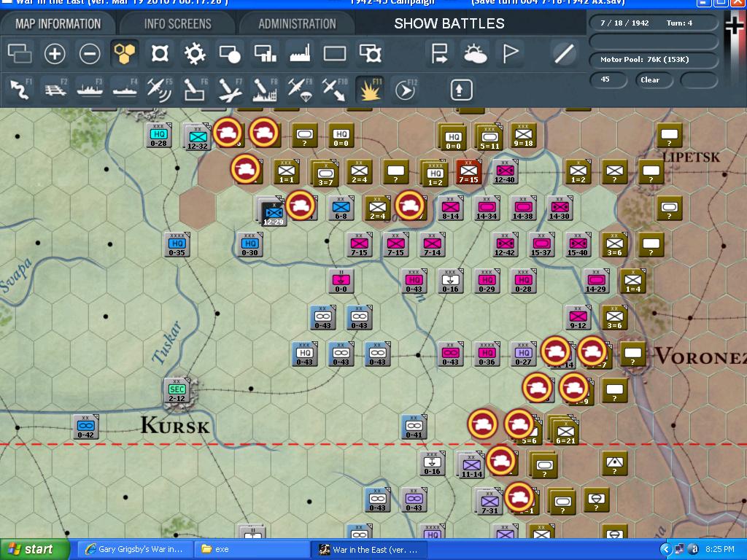Screen dimensions: 747x560
Task: Select the magenta 12-40 unit
Action: (505, 172)
